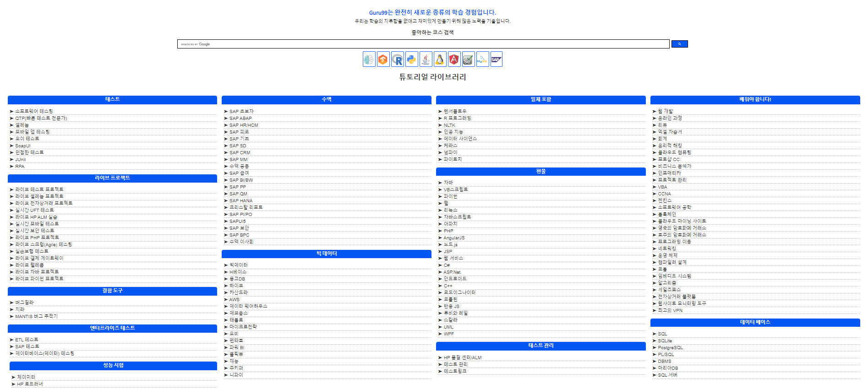Open the AI brain course icon
This screenshot has height=389, width=868.
(369, 59)
